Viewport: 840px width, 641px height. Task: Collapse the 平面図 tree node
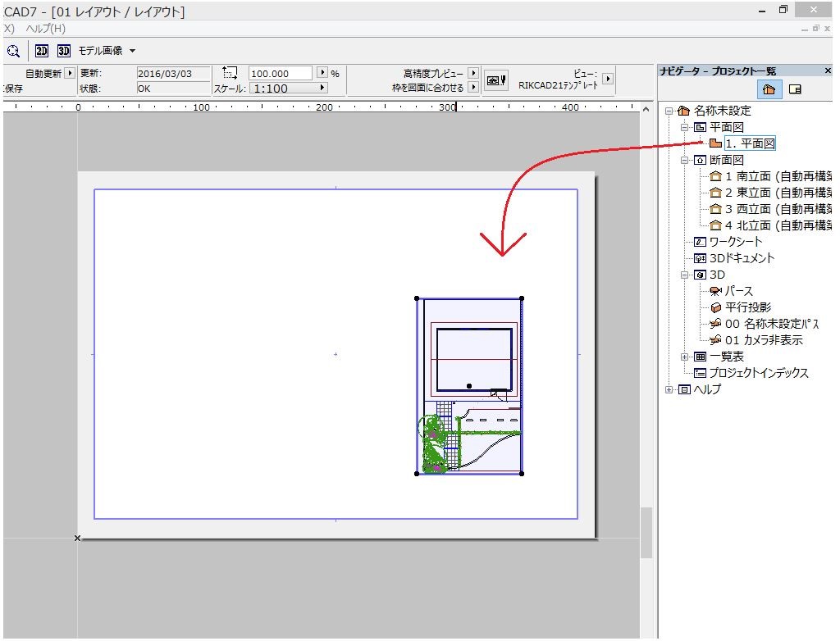click(684, 127)
